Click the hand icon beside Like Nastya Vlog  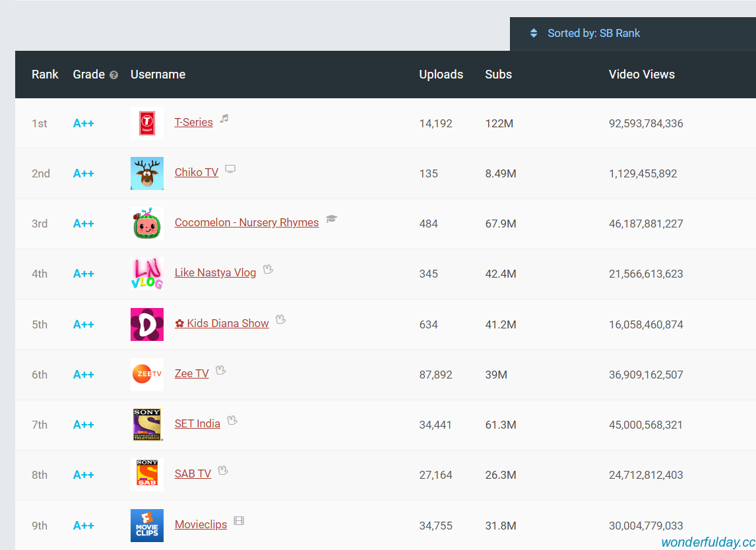[x=268, y=269]
